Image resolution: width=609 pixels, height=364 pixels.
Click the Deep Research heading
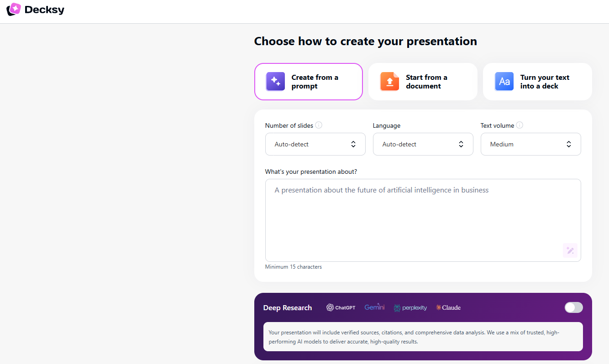coord(288,308)
